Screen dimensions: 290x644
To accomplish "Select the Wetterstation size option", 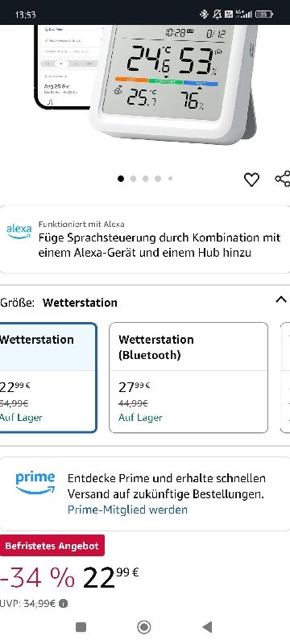I will [48, 378].
